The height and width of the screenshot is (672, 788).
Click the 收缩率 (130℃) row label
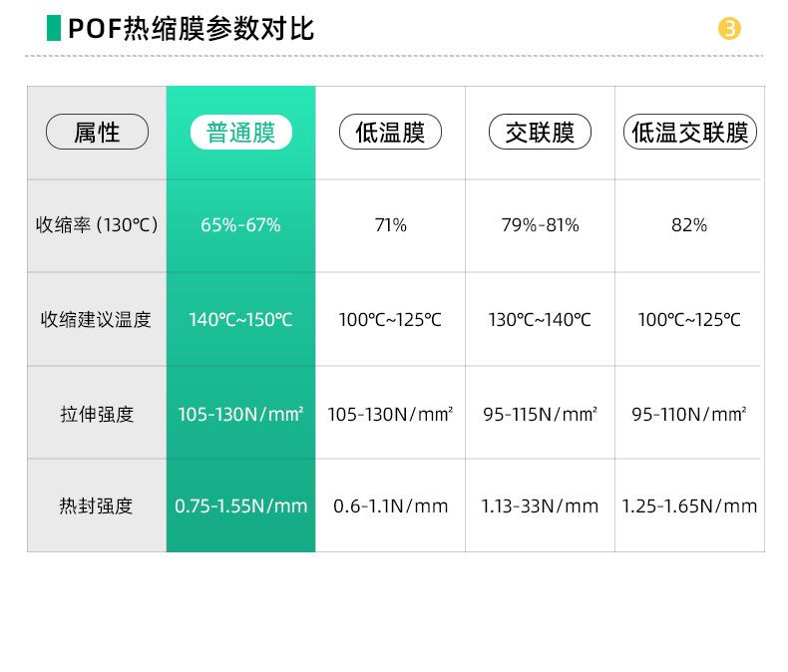(97, 225)
